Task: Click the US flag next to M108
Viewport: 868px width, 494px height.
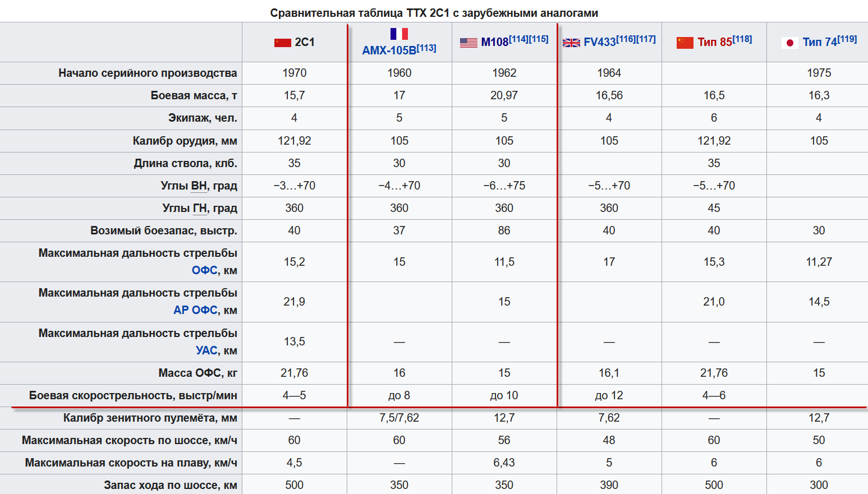Action: coord(469,43)
